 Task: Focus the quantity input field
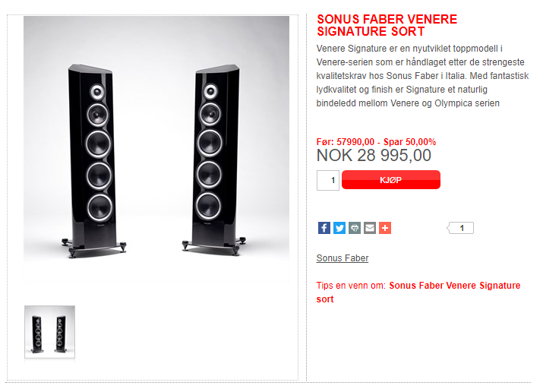click(x=328, y=180)
